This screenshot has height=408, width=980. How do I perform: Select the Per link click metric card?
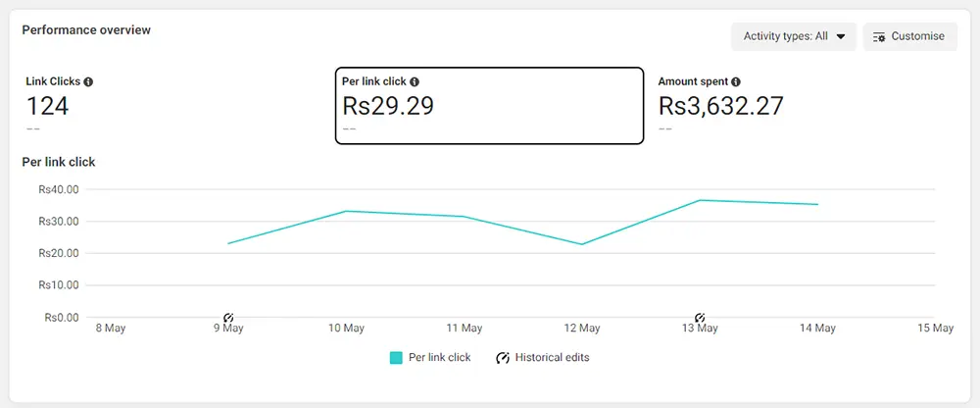489,106
